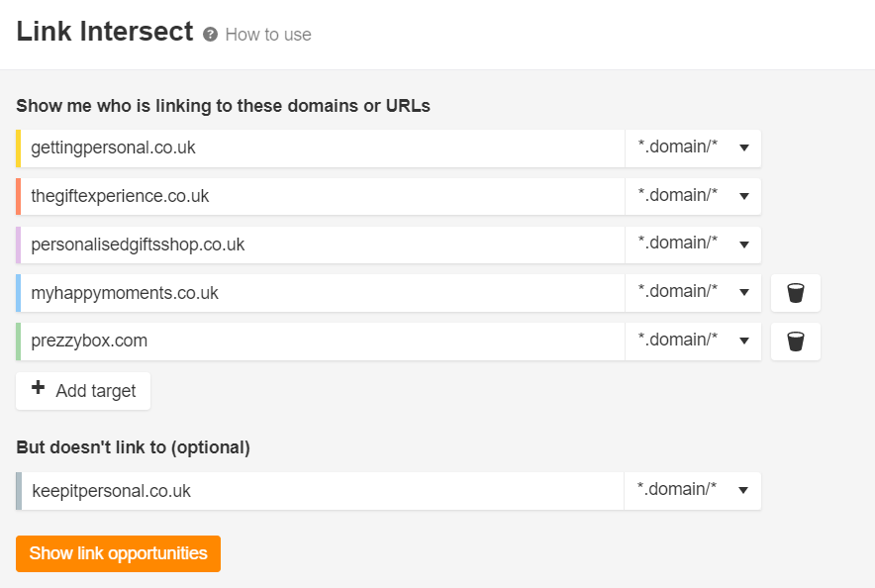Click Show link opportunities button
The width and height of the screenshot is (875, 588).
point(119,553)
